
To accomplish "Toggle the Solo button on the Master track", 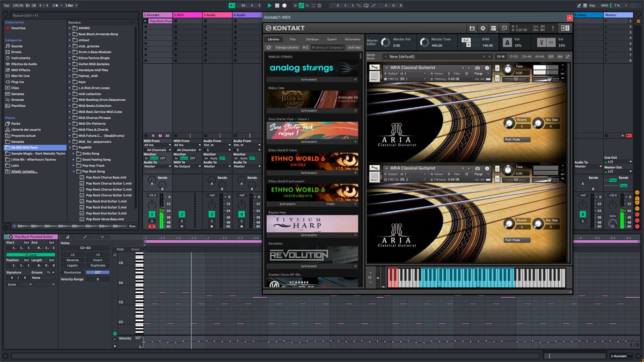I will (612, 216).
